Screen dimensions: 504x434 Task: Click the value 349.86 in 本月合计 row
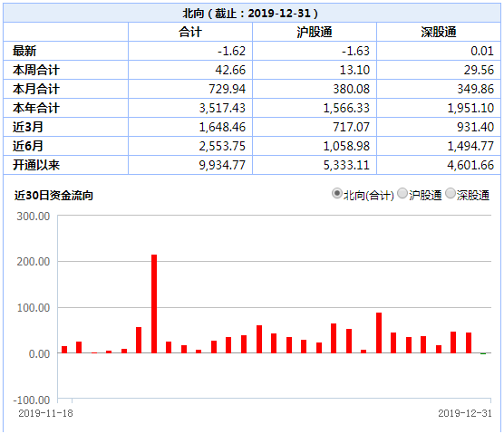coord(475,89)
